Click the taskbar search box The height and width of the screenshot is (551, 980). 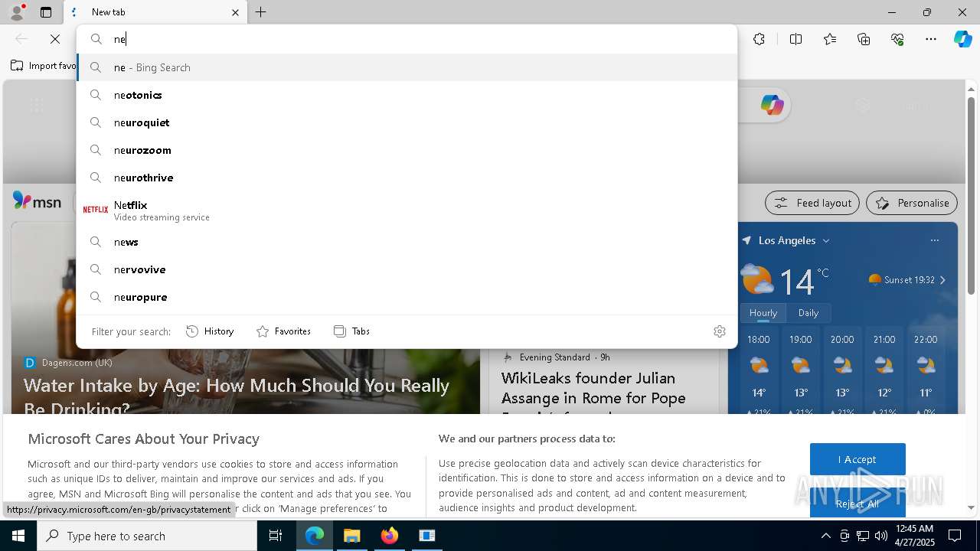(x=147, y=536)
